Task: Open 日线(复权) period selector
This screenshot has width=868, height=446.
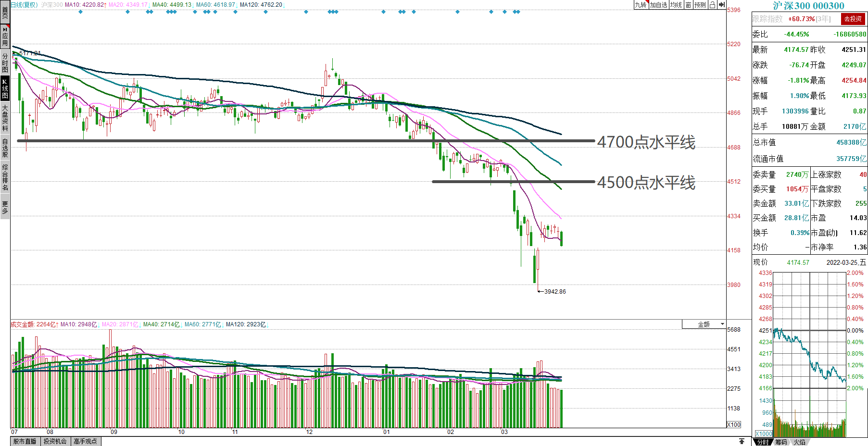Action: click(x=24, y=5)
